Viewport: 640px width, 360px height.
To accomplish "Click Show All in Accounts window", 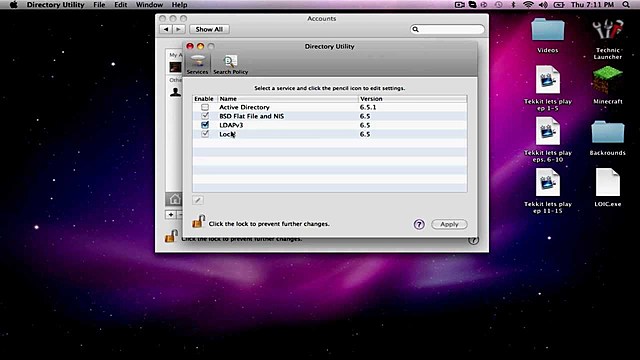I will pos(209,29).
